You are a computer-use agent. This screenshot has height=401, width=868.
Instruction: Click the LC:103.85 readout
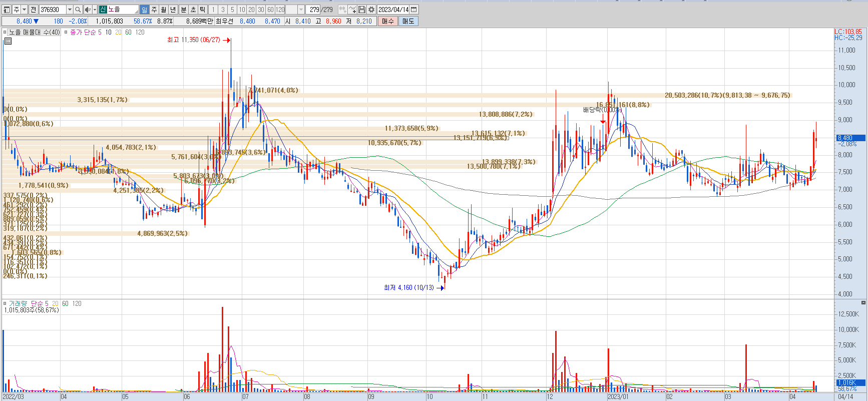(x=848, y=32)
